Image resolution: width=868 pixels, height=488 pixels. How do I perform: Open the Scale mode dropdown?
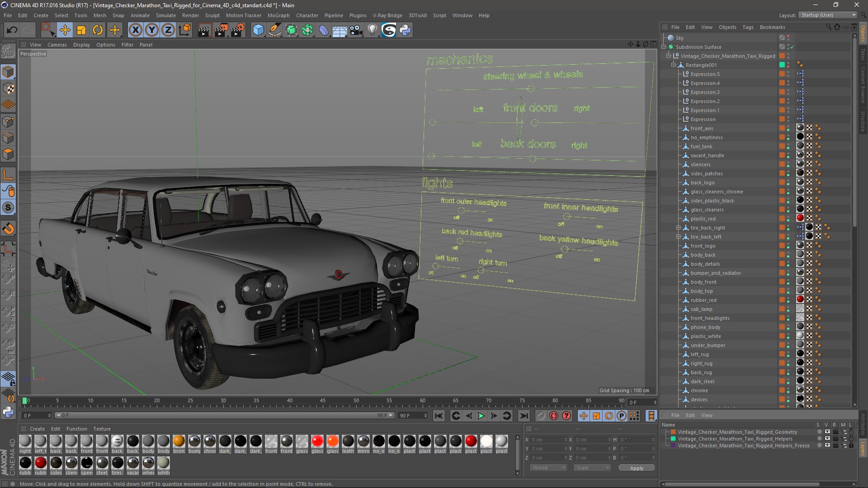tap(592, 468)
